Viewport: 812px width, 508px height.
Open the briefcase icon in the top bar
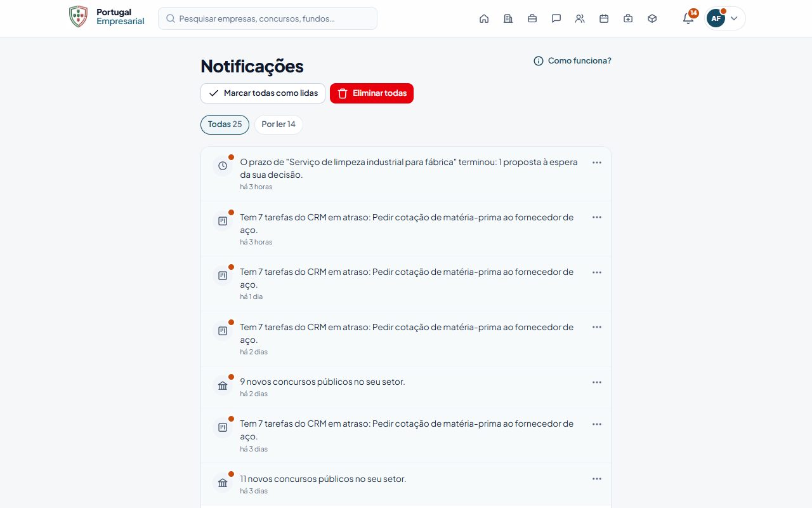pyautogui.click(x=532, y=18)
